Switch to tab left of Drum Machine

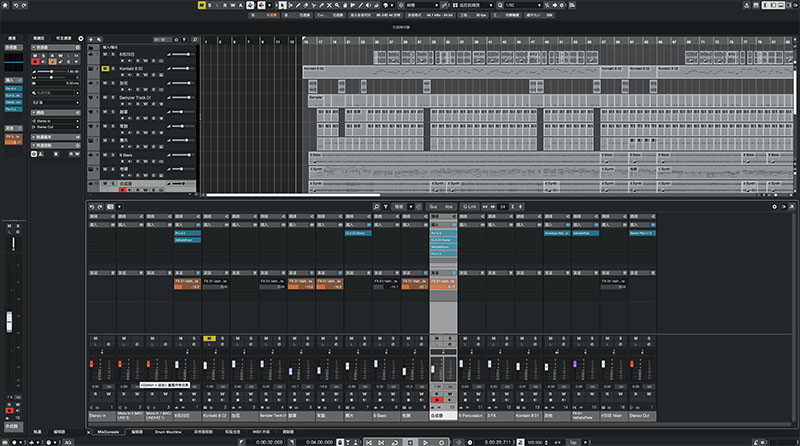(137, 432)
